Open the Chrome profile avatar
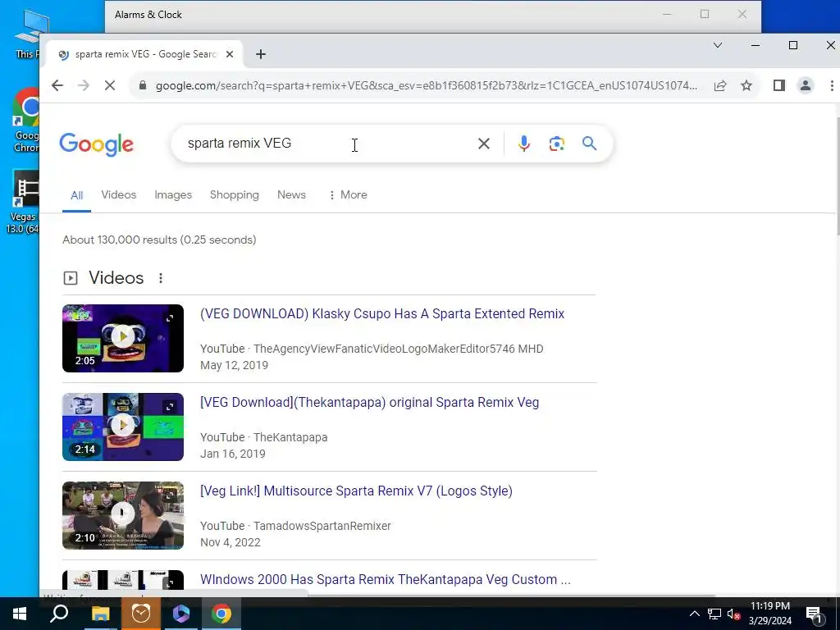 tap(806, 85)
